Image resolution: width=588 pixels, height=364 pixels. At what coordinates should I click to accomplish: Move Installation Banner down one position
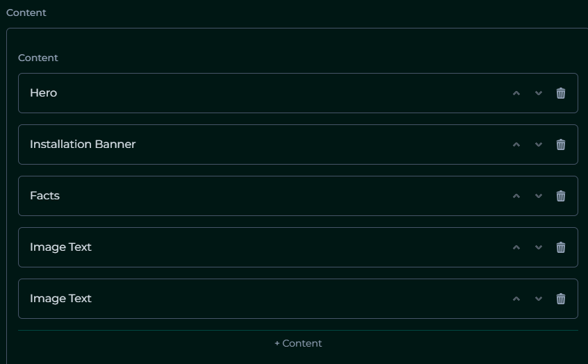[x=539, y=144]
